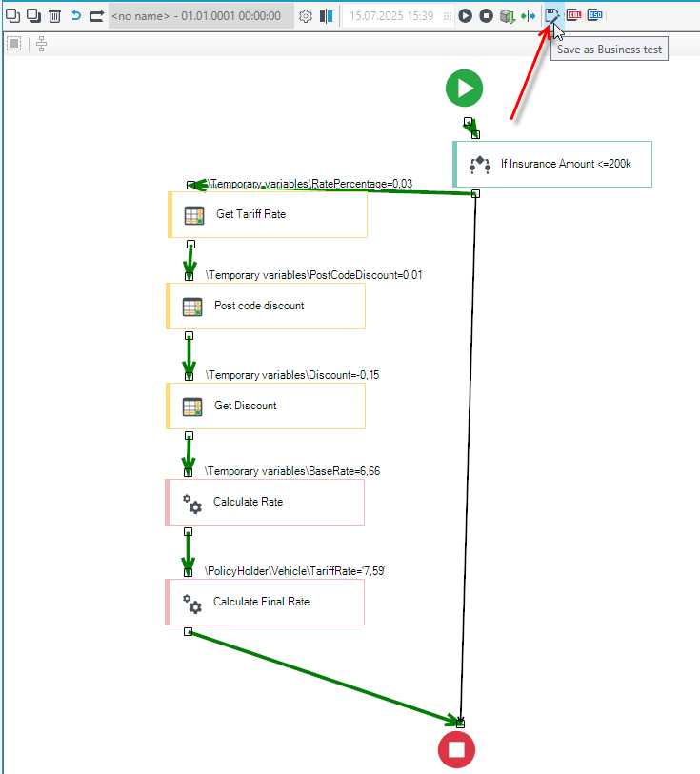
Task: Click decision icon in If Insurance Amount node
Action: pyautogui.click(x=480, y=165)
